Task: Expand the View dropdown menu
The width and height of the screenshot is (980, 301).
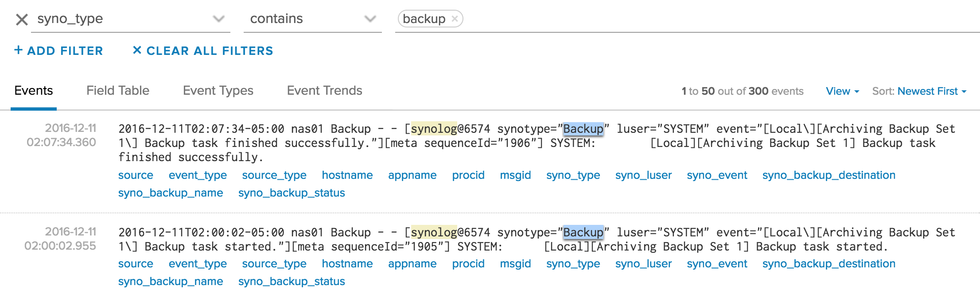Action: click(842, 91)
